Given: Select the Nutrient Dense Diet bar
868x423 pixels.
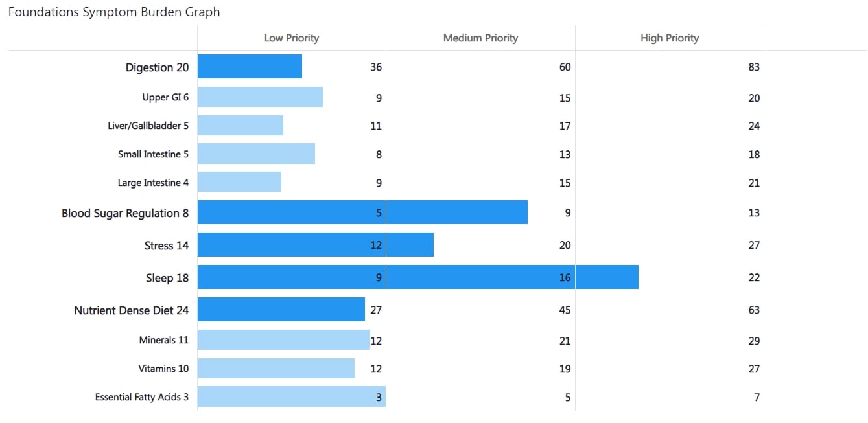Looking at the screenshot, I should [281, 310].
